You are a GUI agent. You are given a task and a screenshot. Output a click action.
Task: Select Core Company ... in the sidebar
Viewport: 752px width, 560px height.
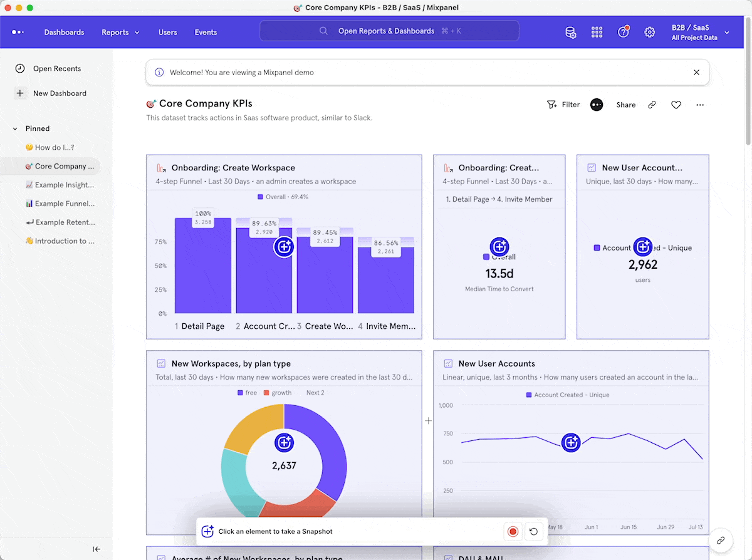pyautogui.click(x=50, y=166)
